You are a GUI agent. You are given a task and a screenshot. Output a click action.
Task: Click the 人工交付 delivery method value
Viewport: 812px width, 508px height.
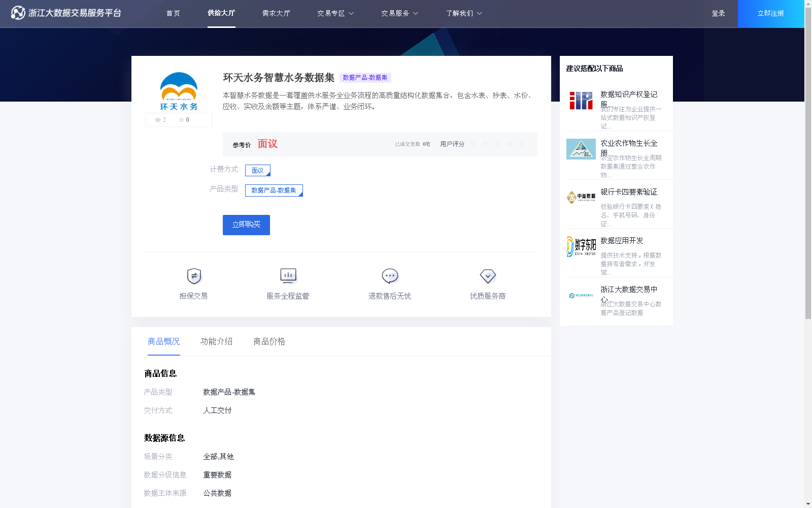point(217,410)
